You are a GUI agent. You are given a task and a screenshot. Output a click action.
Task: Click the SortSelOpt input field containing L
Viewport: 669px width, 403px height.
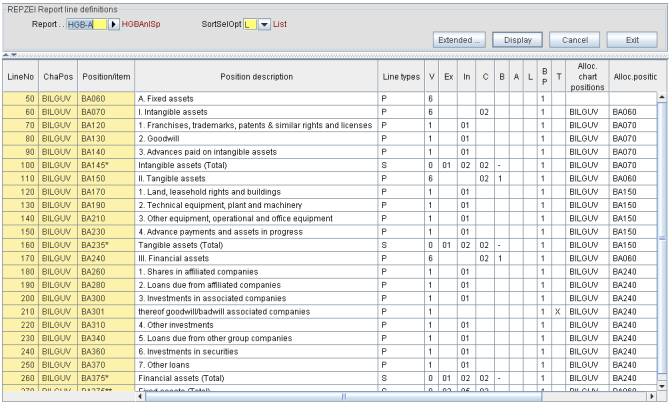250,24
